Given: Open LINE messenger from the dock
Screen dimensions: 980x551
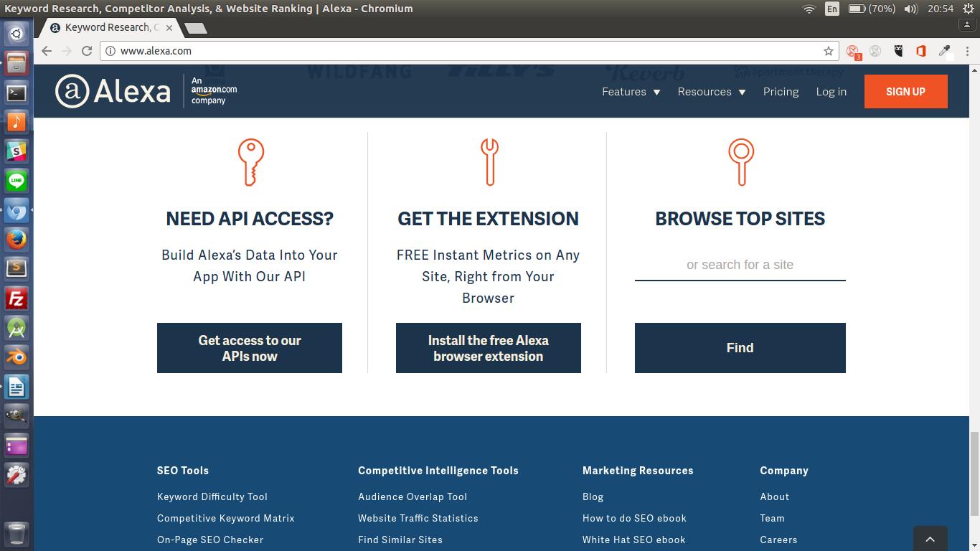Looking at the screenshot, I should coord(17,181).
